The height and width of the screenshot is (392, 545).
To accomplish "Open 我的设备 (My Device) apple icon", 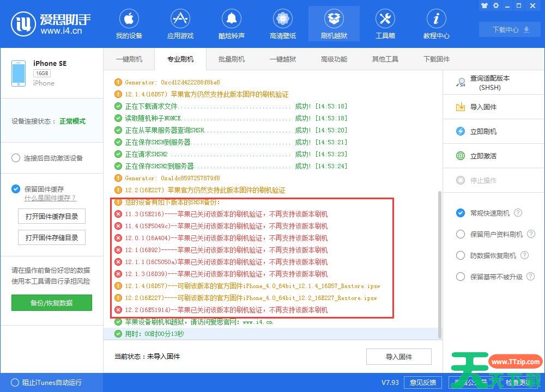I will tap(129, 20).
